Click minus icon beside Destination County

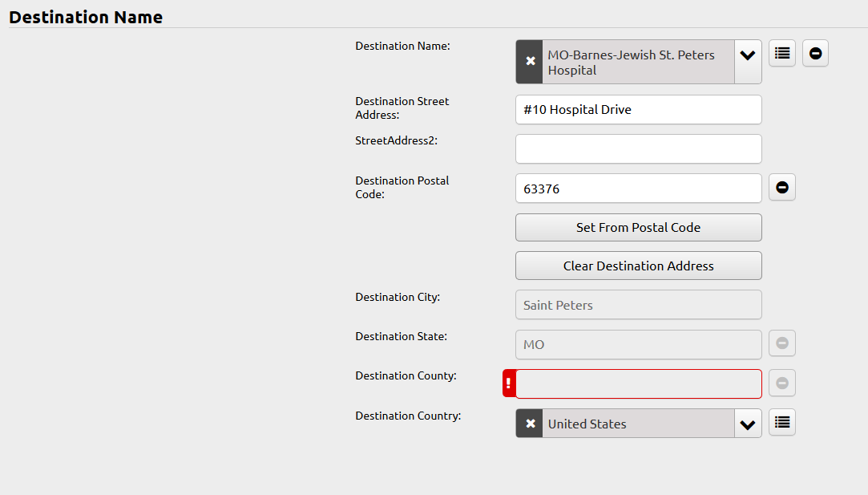tap(781, 383)
